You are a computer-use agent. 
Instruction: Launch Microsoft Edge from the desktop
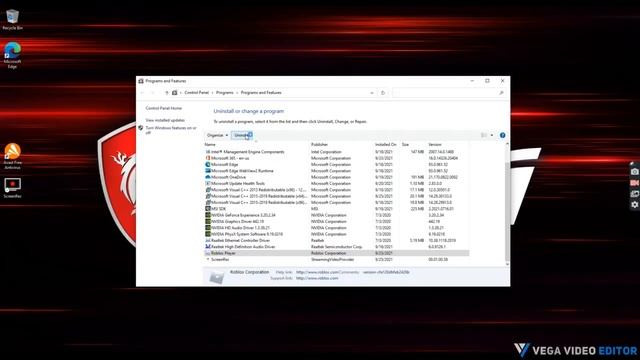12,55
